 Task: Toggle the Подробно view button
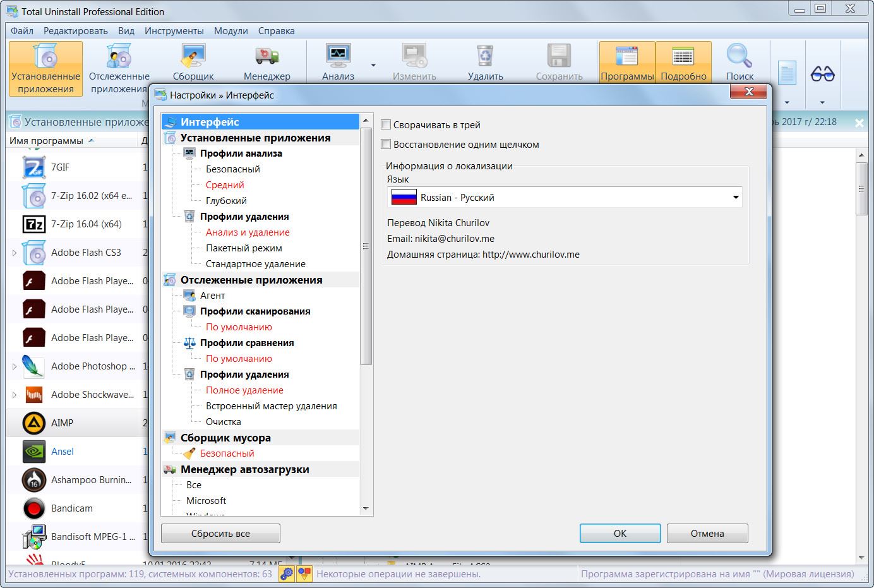click(x=683, y=63)
